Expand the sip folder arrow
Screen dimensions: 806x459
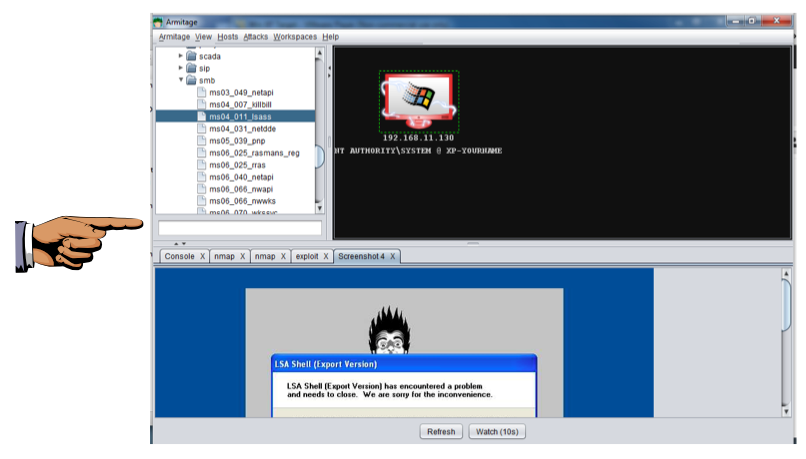(x=180, y=67)
